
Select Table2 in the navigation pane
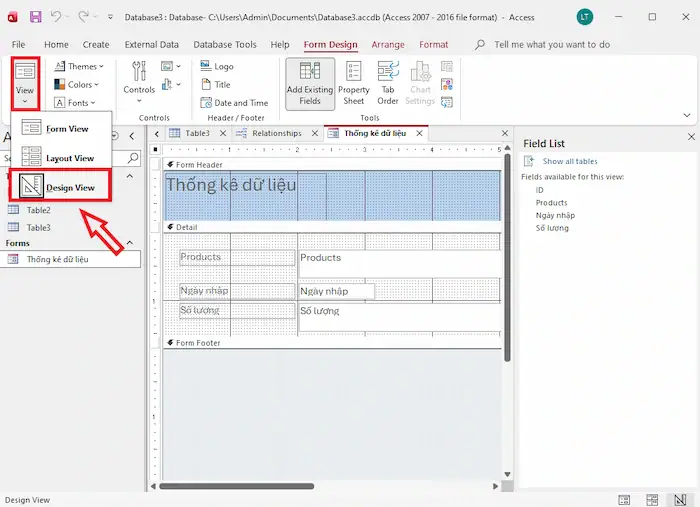[38, 210]
